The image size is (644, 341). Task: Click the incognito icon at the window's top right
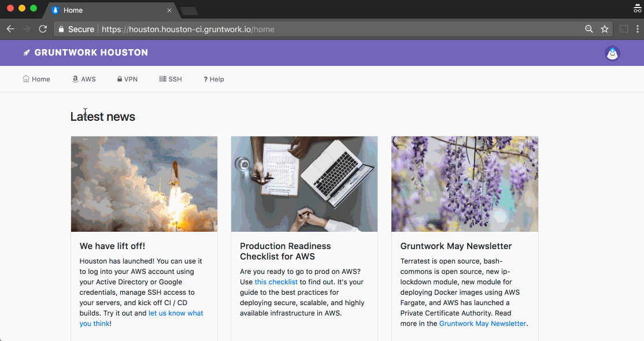coord(637,8)
